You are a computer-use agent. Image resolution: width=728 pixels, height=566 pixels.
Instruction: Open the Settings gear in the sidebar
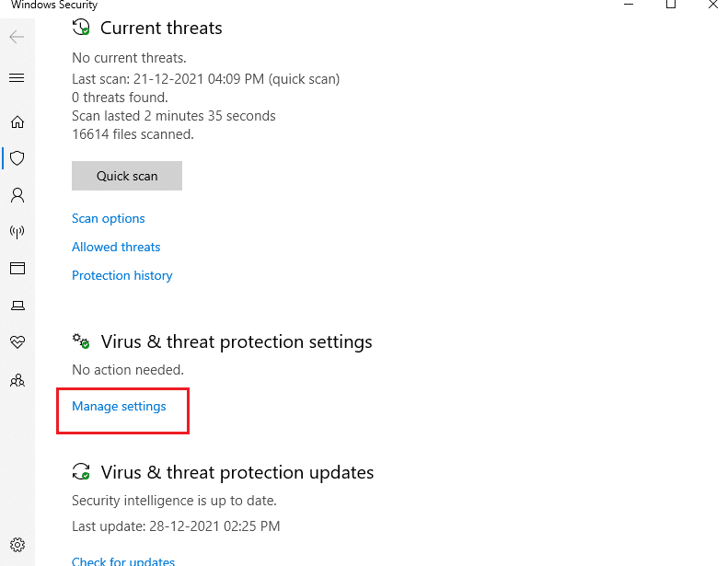pyautogui.click(x=17, y=545)
